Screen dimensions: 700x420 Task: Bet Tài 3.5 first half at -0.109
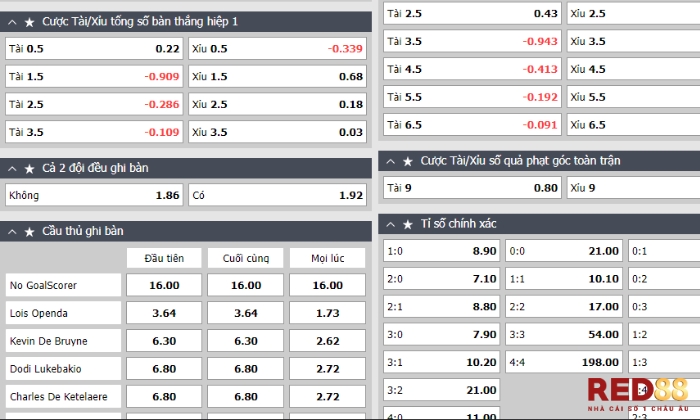pos(94,132)
